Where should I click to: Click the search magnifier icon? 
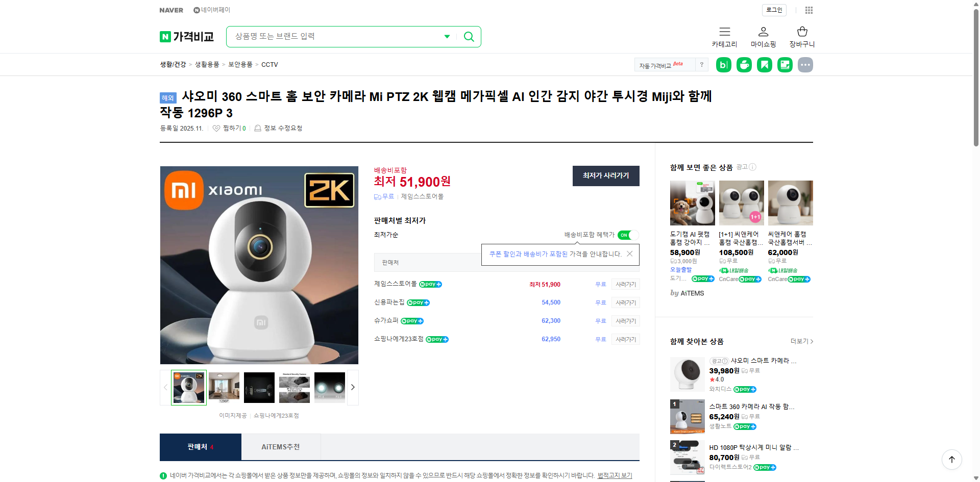(469, 36)
